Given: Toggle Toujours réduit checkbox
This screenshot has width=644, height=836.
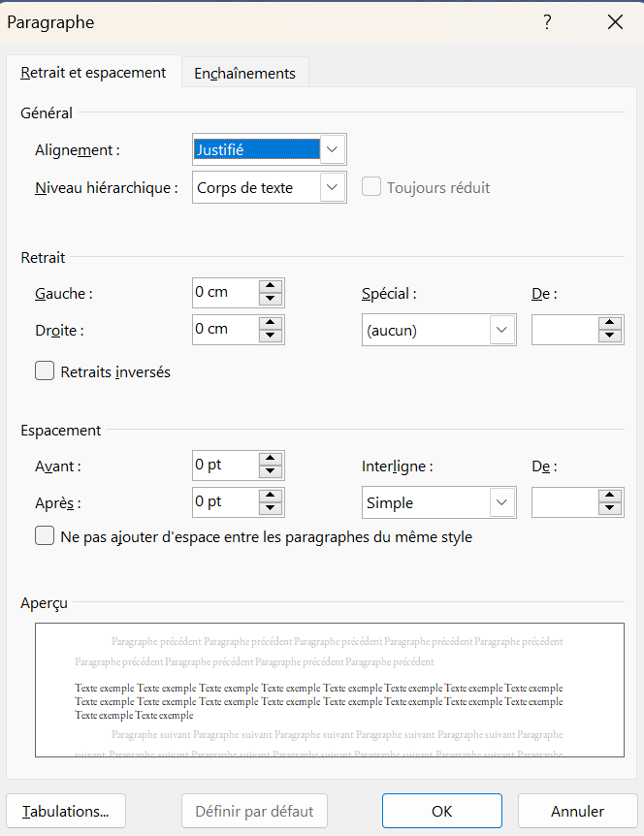Looking at the screenshot, I should 371,187.
